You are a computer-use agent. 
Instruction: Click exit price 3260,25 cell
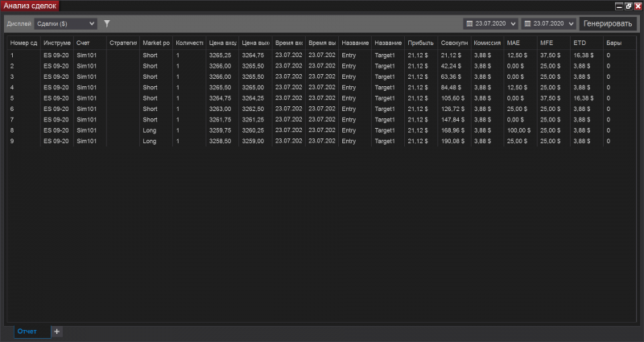255,130
